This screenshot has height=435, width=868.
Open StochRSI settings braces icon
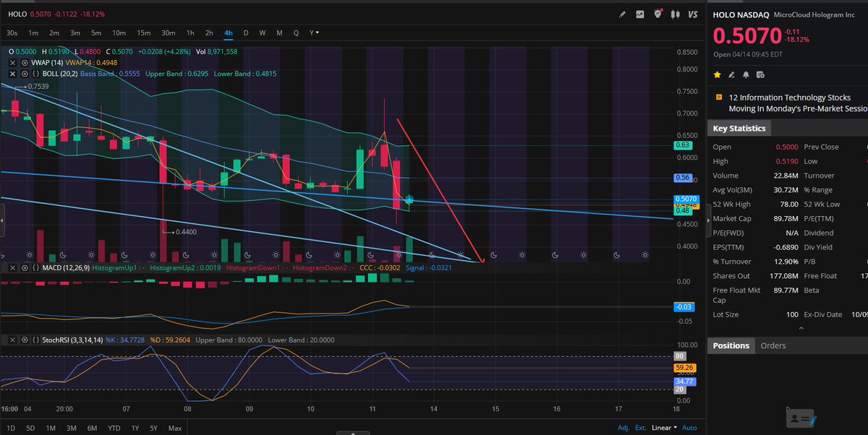[35, 340]
